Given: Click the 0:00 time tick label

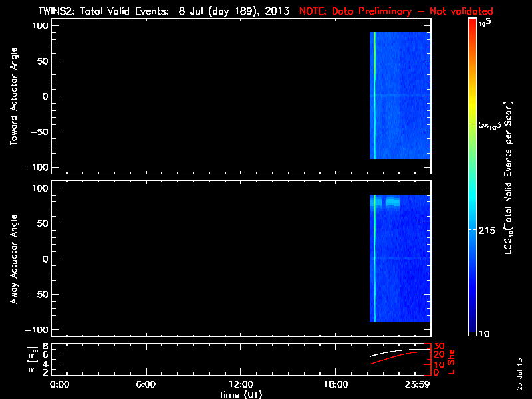Looking at the screenshot, I should coord(60,384).
